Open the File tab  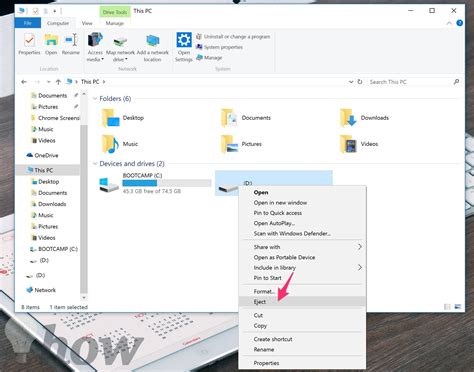tap(28, 23)
